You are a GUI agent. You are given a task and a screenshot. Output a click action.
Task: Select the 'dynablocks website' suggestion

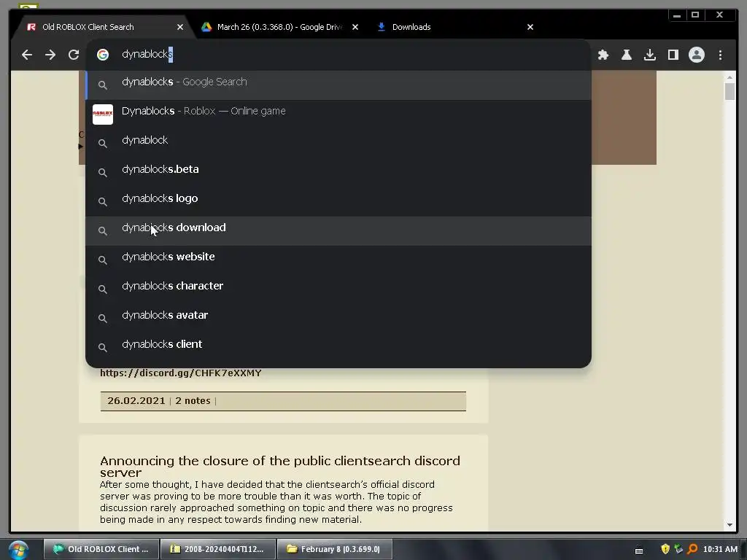[x=338, y=260]
